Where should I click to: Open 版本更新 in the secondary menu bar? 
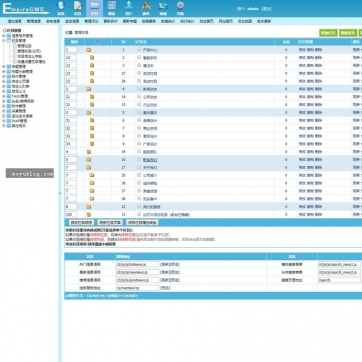pyautogui.click(x=264, y=21)
